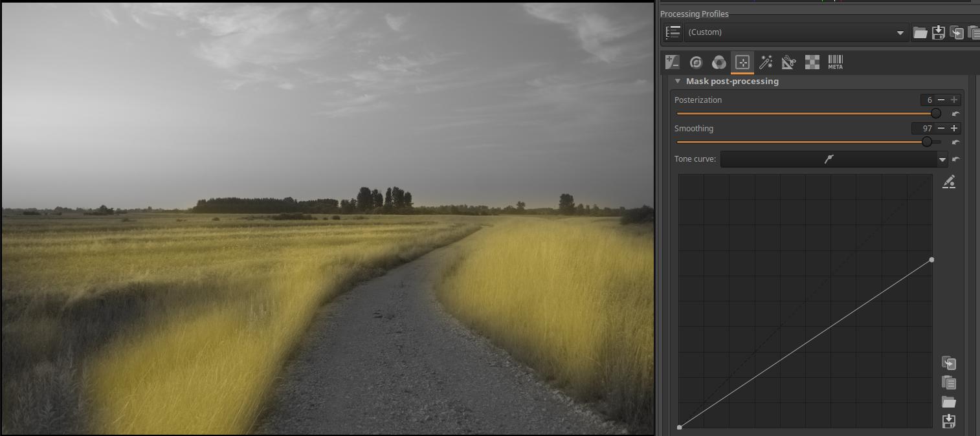Decrease Posterization value with minus button
This screenshot has width=980, height=436.
tap(941, 100)
